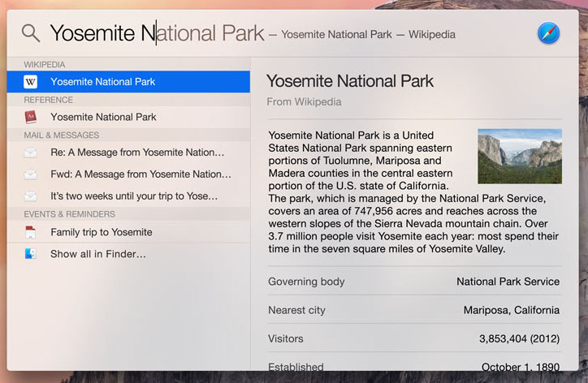Click the Spotlight magnifying glass icon
The image size is (588, 383).
coord(31,33)
